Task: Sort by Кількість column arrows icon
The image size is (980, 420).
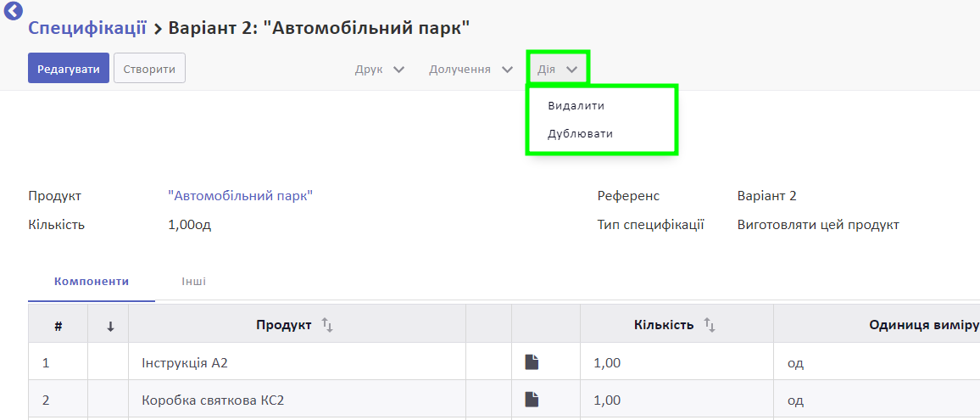Action: click(x=710, y=324)
